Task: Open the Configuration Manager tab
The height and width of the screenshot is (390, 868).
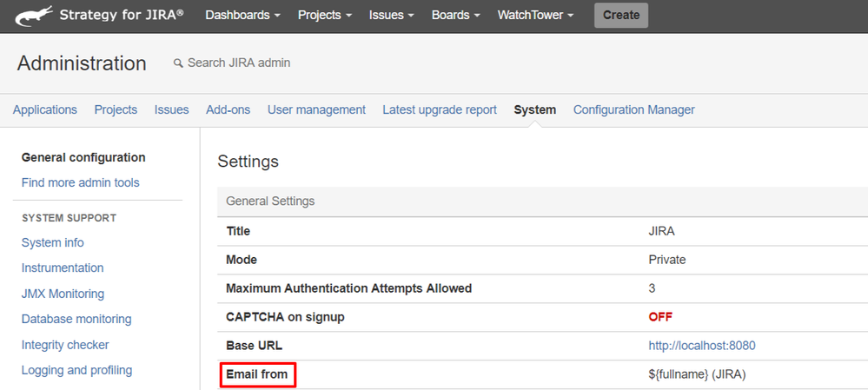Action: (633, 109)
